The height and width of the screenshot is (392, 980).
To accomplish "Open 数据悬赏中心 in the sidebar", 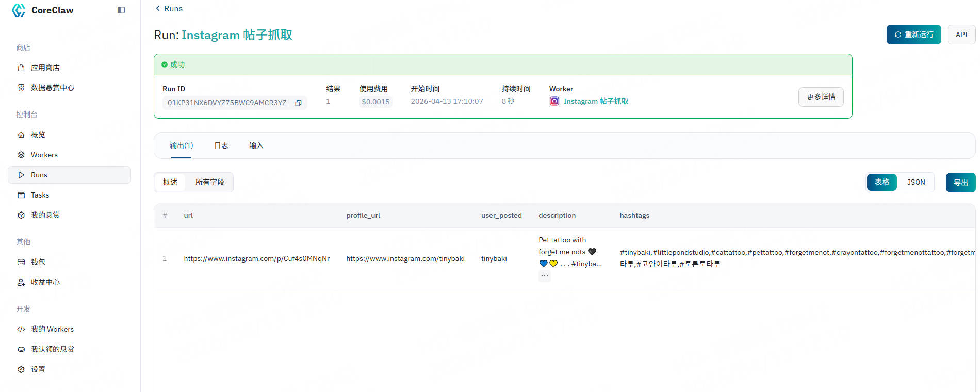I will pyautogui.click(x=52, y=88).
